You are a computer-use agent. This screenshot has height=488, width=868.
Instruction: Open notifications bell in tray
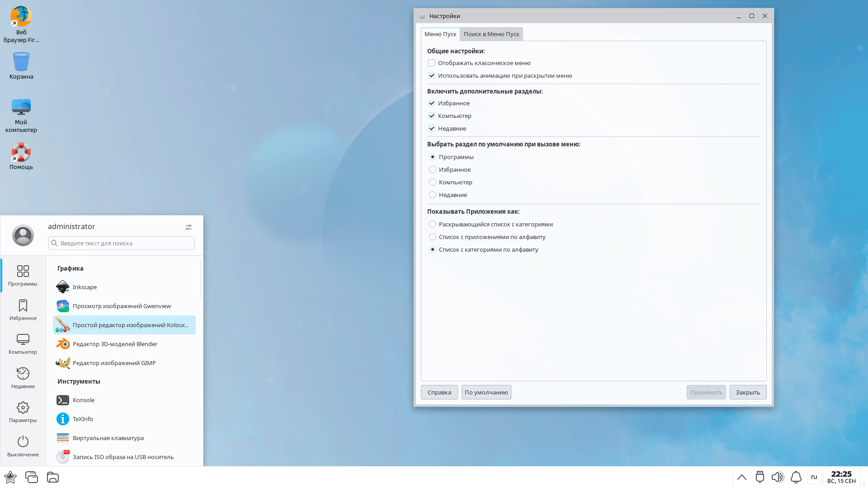click(x=796, y=478)
